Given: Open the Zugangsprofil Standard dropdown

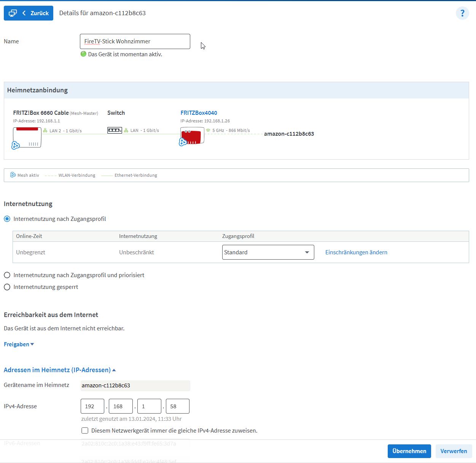Looking at the screenshot, I should [268, 252].
